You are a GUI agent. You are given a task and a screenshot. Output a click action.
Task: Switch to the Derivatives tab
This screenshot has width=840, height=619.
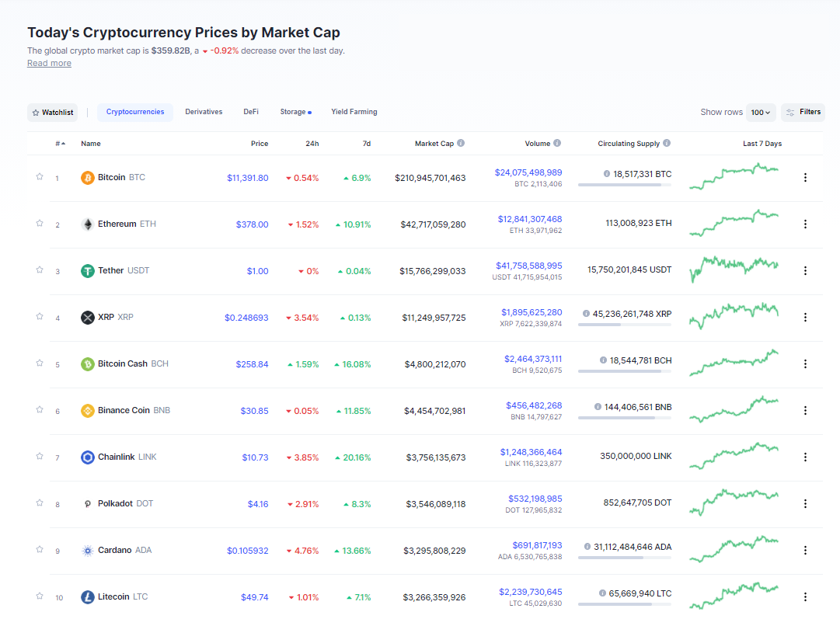(x=204, y=112)
